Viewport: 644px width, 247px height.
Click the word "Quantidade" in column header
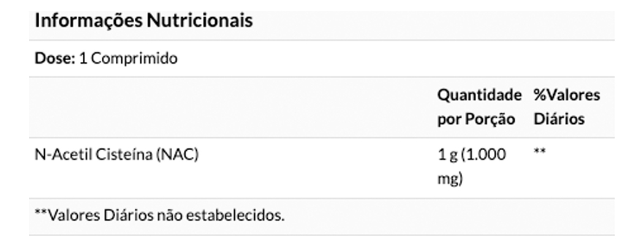478,95
